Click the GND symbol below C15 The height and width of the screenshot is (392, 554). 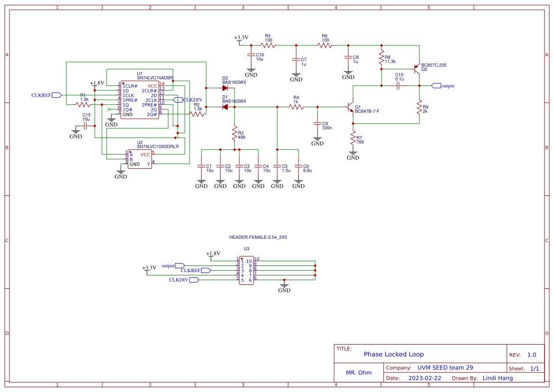point(77,131)
